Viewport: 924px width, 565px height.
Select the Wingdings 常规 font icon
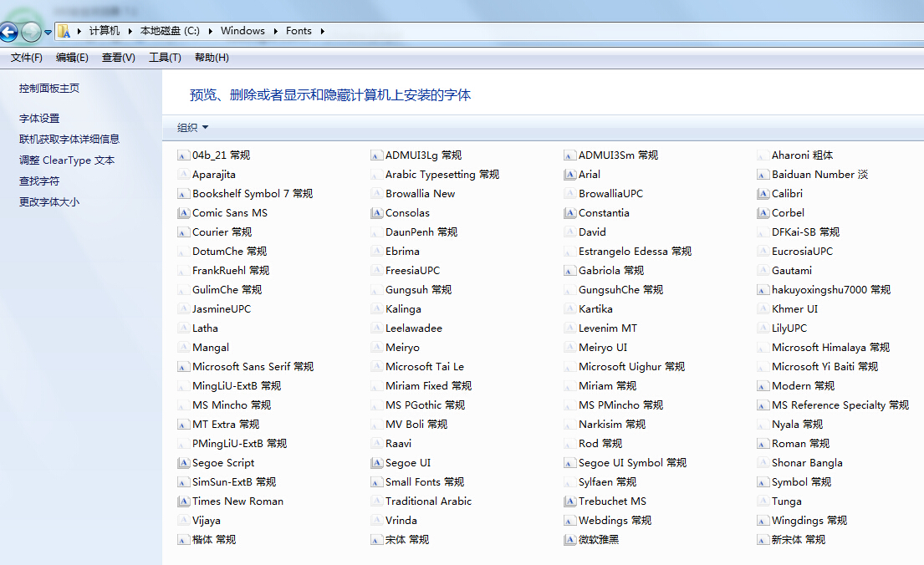click(763, 521)
